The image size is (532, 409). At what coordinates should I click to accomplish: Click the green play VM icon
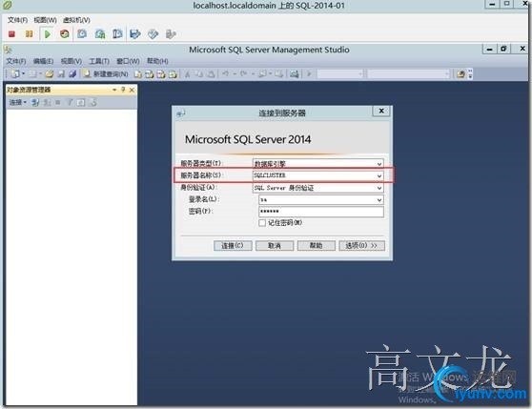coord(48,34)
